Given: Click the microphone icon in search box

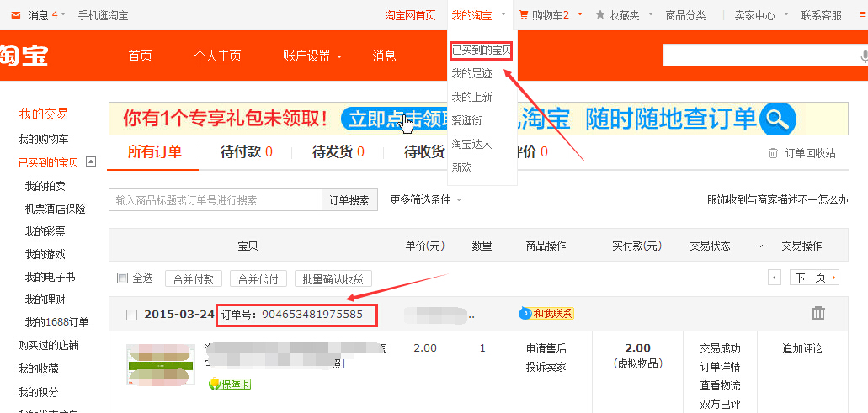Looking at the screenshot, I should [864, 56].
